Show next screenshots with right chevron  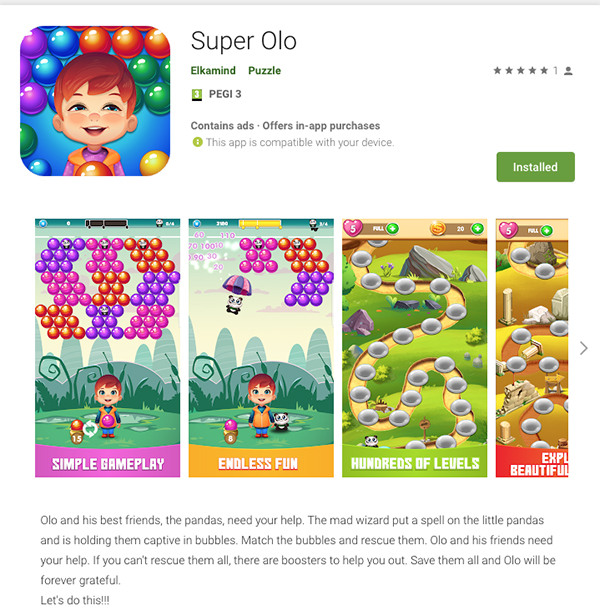[x=584, y=348]
